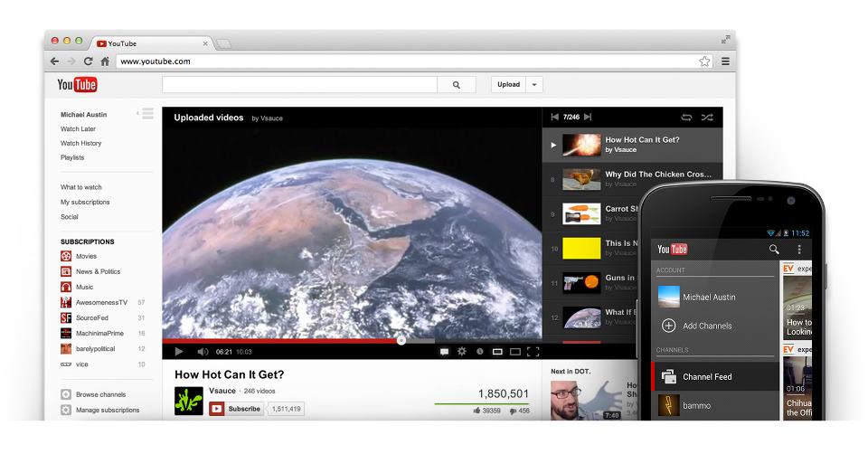Switch to the small player size icon

coord(497,352)
